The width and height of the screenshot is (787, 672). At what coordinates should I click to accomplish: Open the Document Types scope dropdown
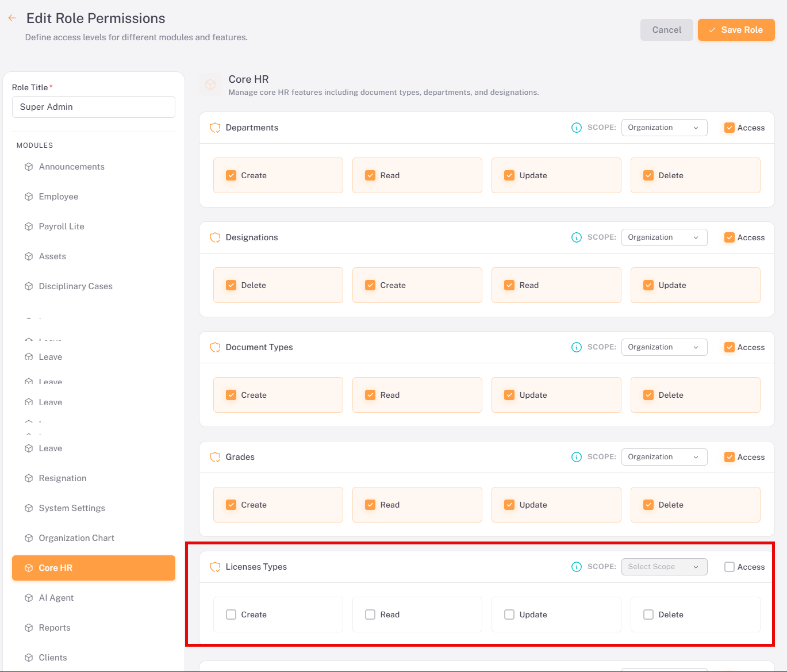[664, 347]
